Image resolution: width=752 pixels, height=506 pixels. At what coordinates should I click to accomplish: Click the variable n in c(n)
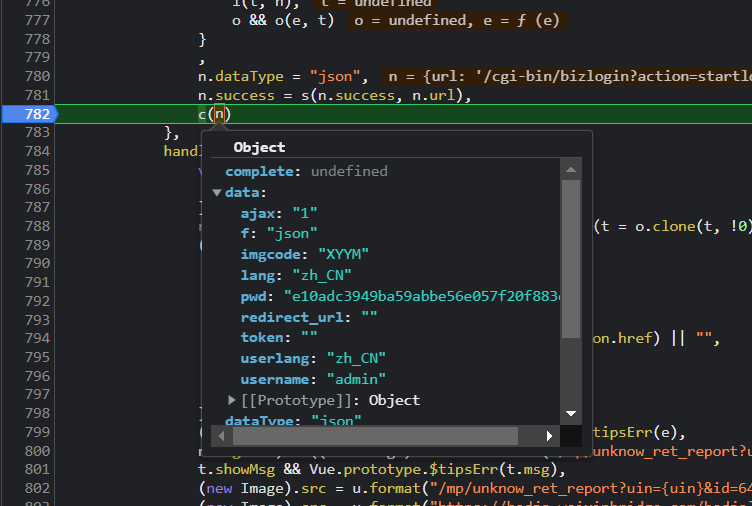(x=219, y=114)
